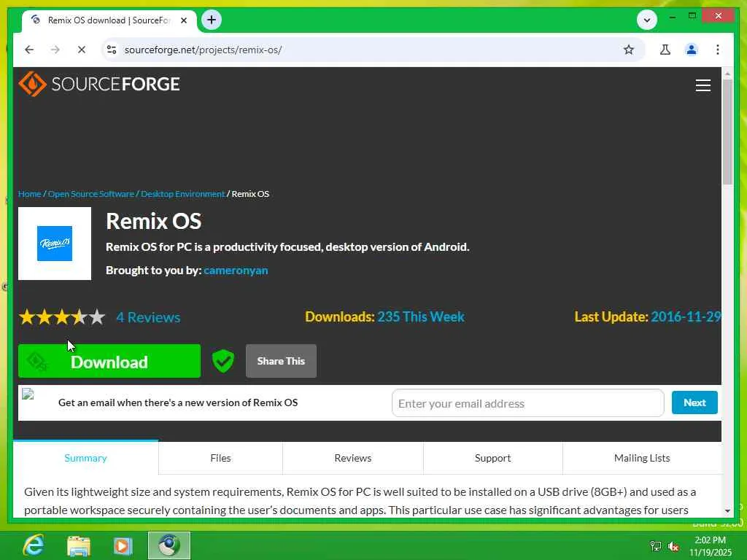This screenshot has width=747, height=560.
Task: Open a new browser tab
Action: 212,20
